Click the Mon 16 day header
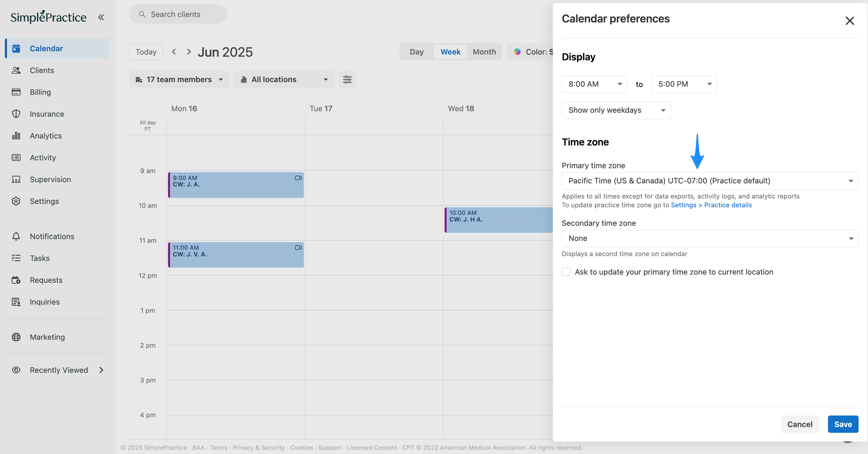868x454 pixels. [184, 108]
